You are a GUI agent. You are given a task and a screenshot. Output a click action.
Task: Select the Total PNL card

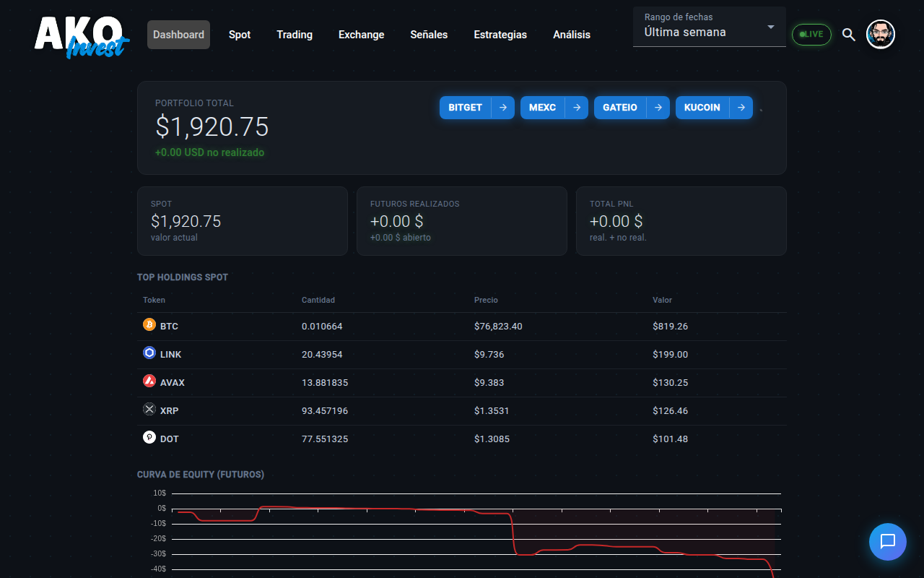(681, 221)
